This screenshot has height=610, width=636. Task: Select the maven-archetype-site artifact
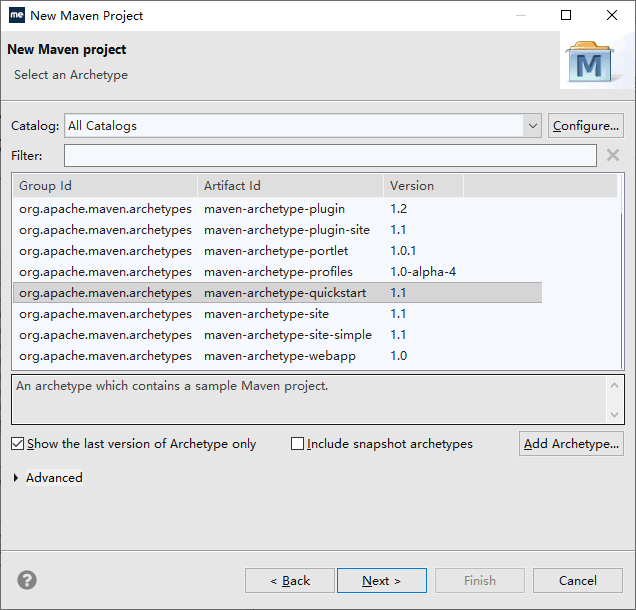266,314
